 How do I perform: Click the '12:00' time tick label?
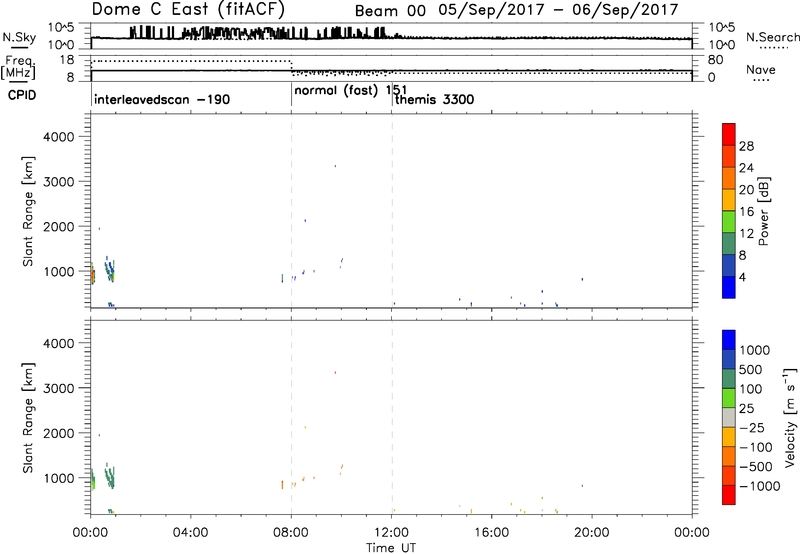(x=391, y=533)
